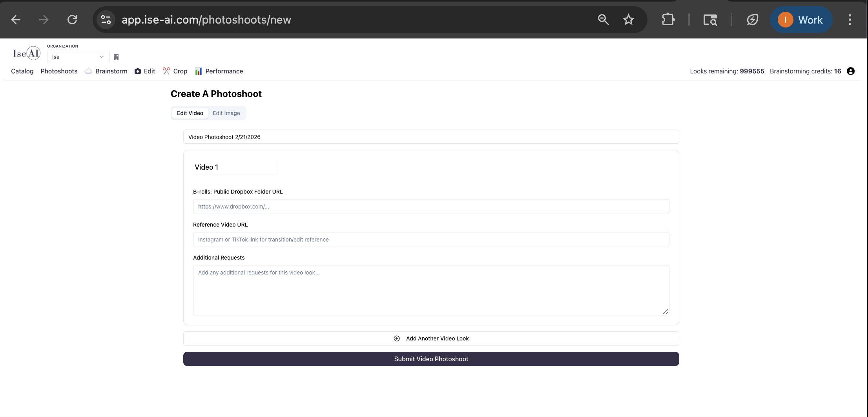Click the camera icon beside Edit
This screenshot has width=868, height=417.
click(137, 71)
